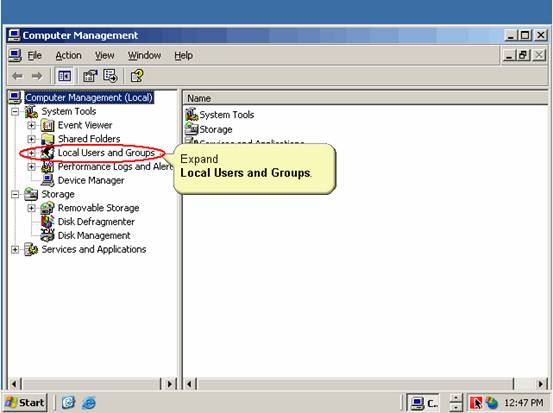The height and width of the screenshot is (413, 553).
Task: Click right pane scrollbar left arrow
Action: pos(189,383)
